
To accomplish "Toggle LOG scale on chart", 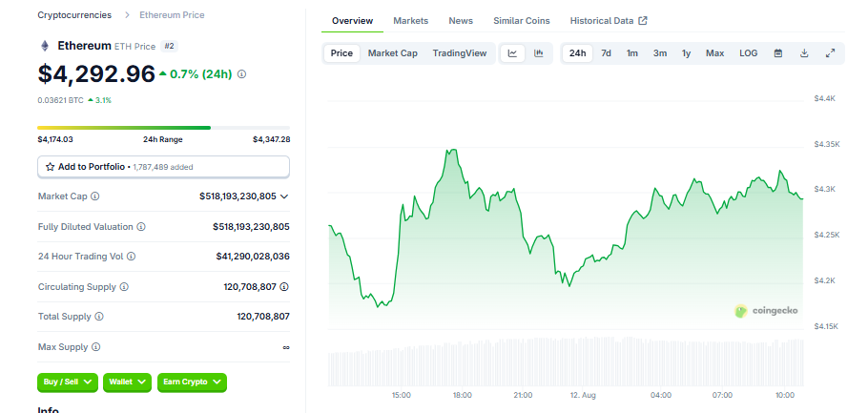I will (x=749, y=53).
